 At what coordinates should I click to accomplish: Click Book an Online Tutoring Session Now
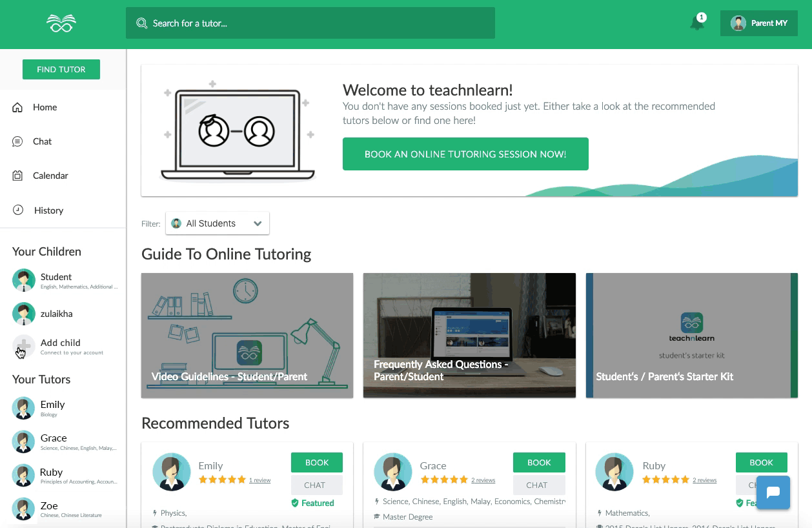(x=465, y=154)
